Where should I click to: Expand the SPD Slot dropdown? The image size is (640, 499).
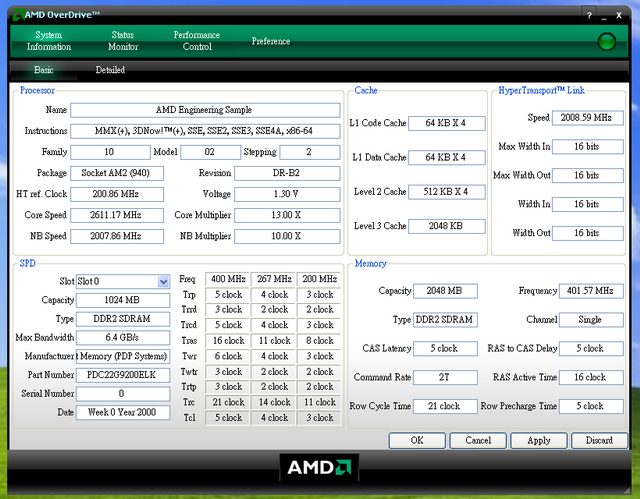point(163,281)
